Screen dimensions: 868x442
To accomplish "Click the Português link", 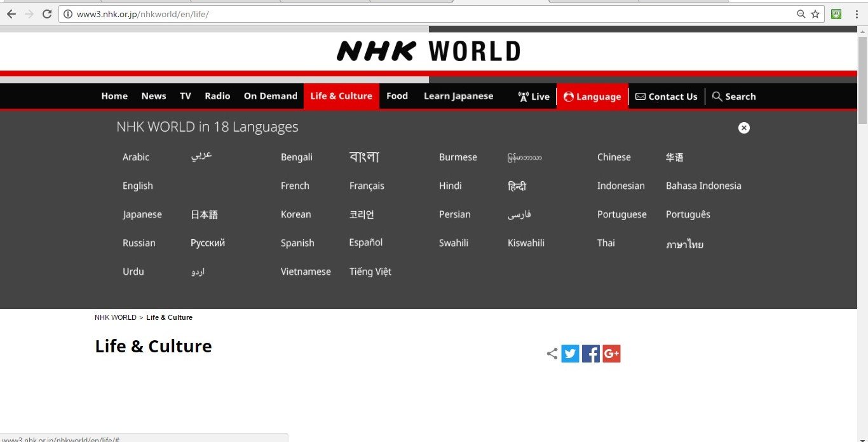I will [x=688, y=214].
